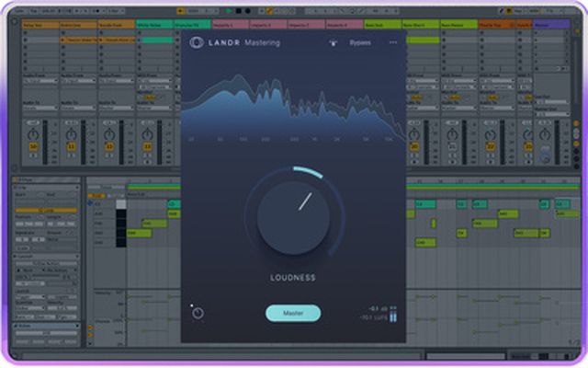Click the upper orange envelope toggle at bottom-left
588x368 pixels.
coord(90,328)
